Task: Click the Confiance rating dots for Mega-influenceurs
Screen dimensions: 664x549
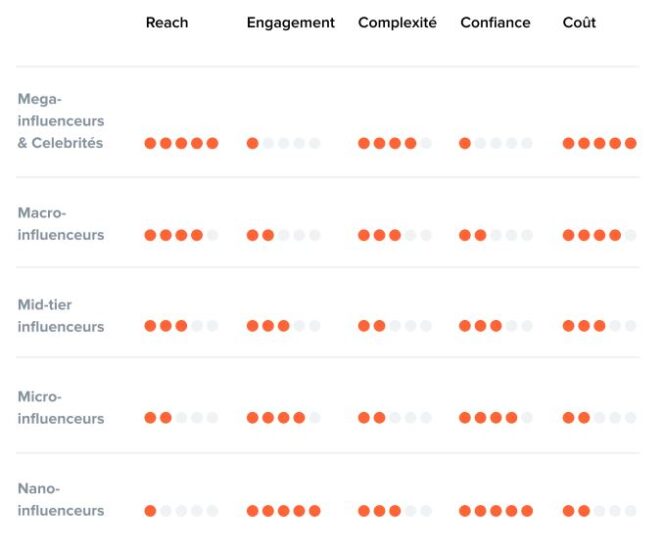Action: [495, 143]
